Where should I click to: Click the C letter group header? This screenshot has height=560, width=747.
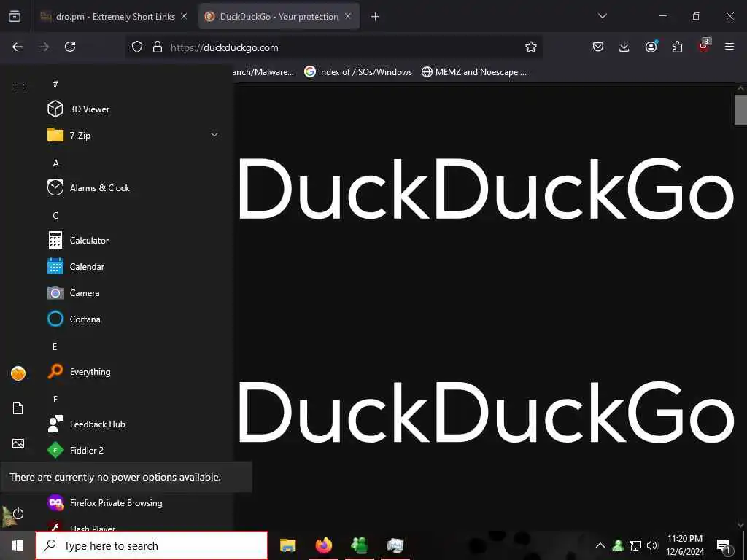pos(55,215)
